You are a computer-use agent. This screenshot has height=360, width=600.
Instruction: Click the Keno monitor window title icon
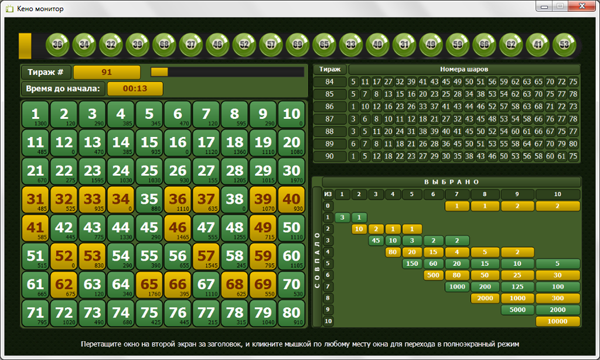(10, 9)
